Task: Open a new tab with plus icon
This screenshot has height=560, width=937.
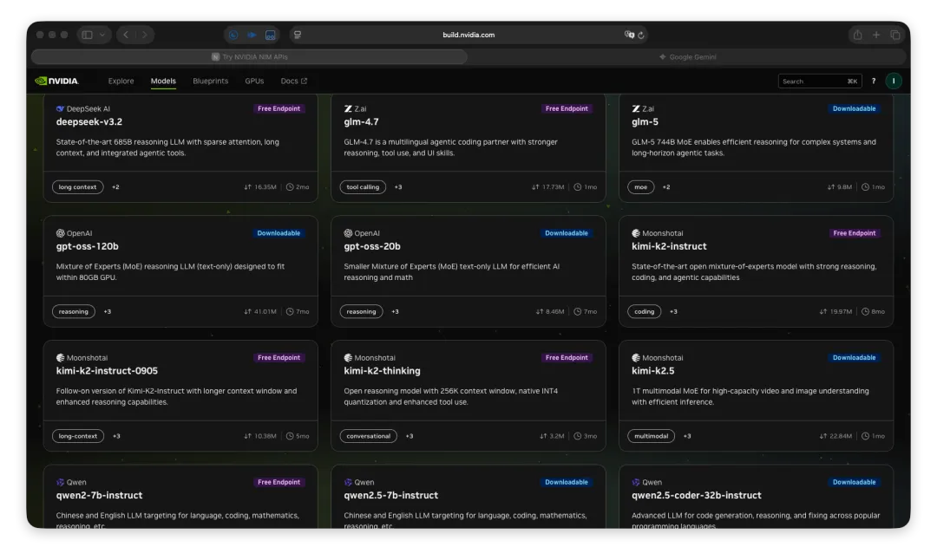Action: pos(876,35)
